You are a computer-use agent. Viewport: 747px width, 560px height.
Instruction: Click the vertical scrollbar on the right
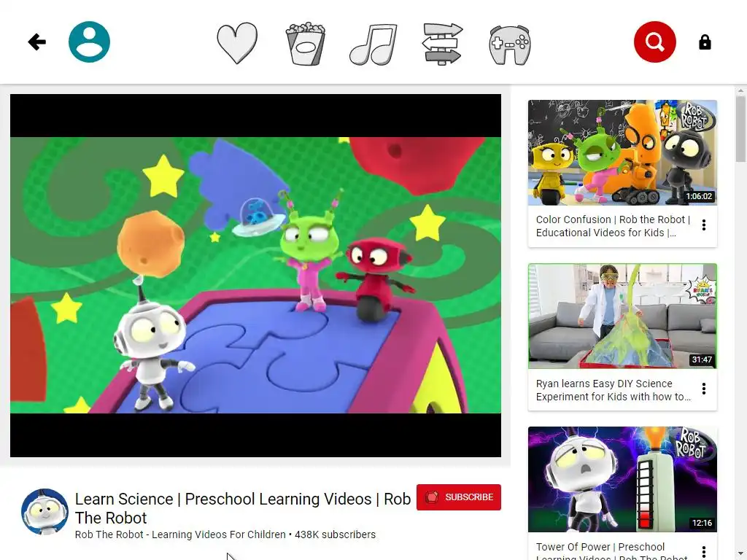click(740, 324)
